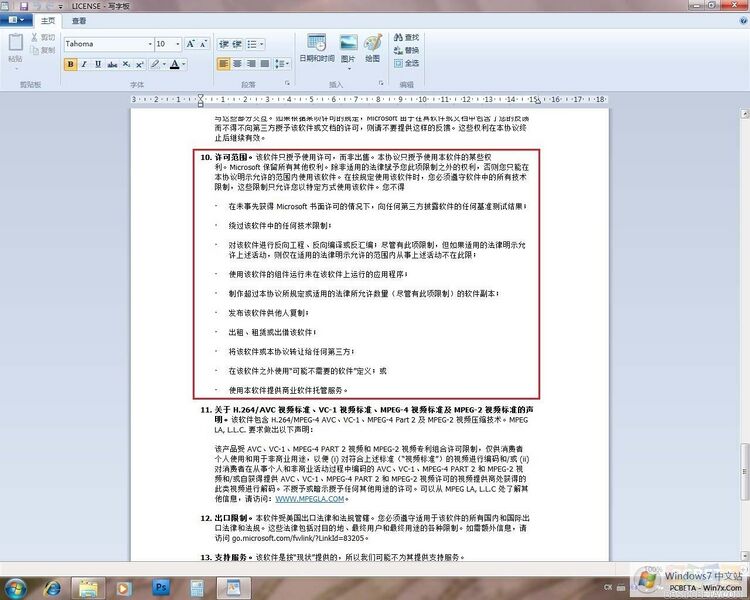Toggle Align Right paragraph alignment
750x600 pixels.
[x=251, y=64]
